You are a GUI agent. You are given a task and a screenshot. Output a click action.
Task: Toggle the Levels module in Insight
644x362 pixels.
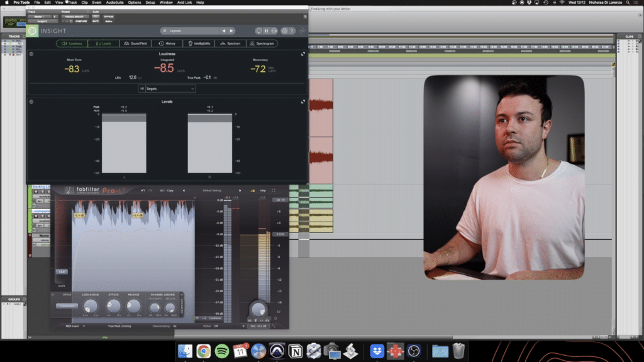click(104, 43)
